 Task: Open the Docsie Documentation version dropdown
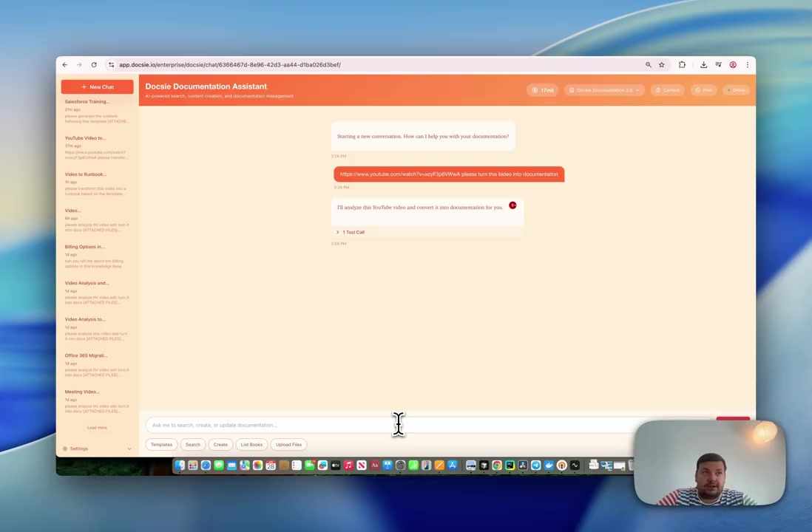605,90
